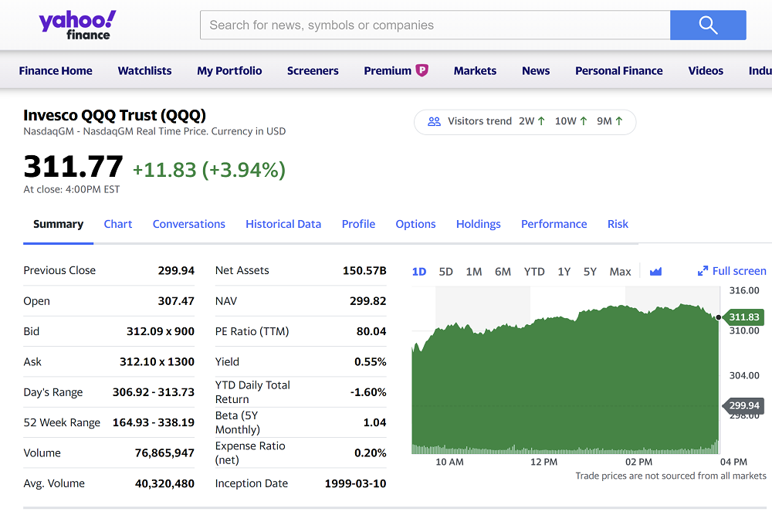Screen dimensions: 772x532
Task: Click the 9M up arrow trend
Action: [619, 121]
